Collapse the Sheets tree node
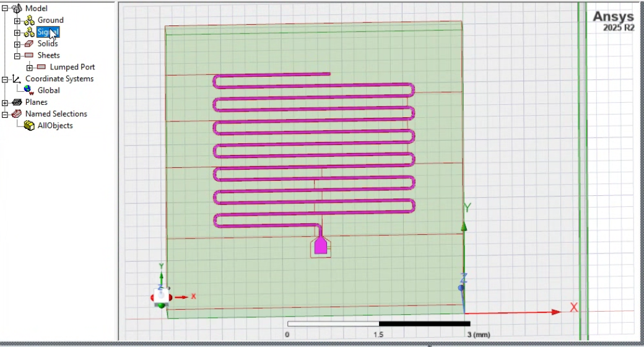 tap(17, 56)
